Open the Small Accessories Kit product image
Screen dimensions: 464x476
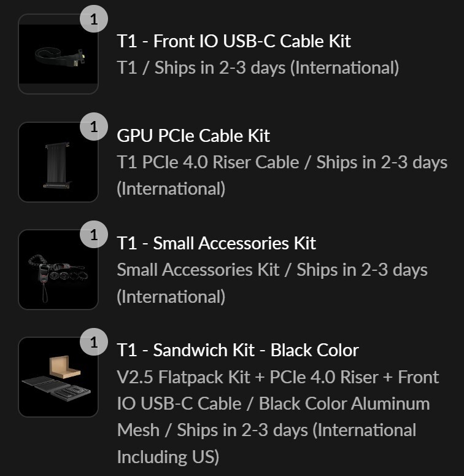pyautogui.click(x=58, y=270)
